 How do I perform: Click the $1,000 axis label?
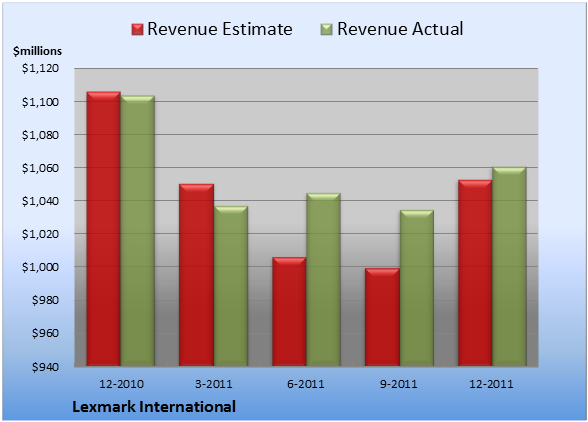click(40, 267)
